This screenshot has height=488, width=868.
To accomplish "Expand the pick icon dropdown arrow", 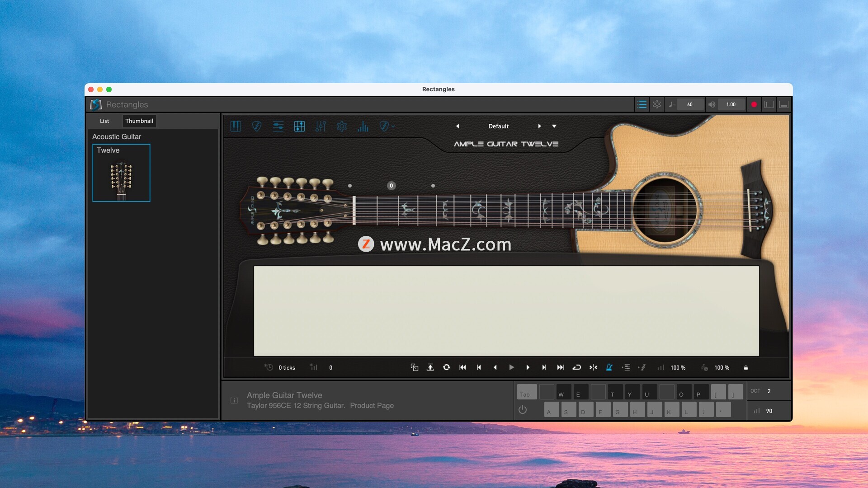I will point(393,127).
